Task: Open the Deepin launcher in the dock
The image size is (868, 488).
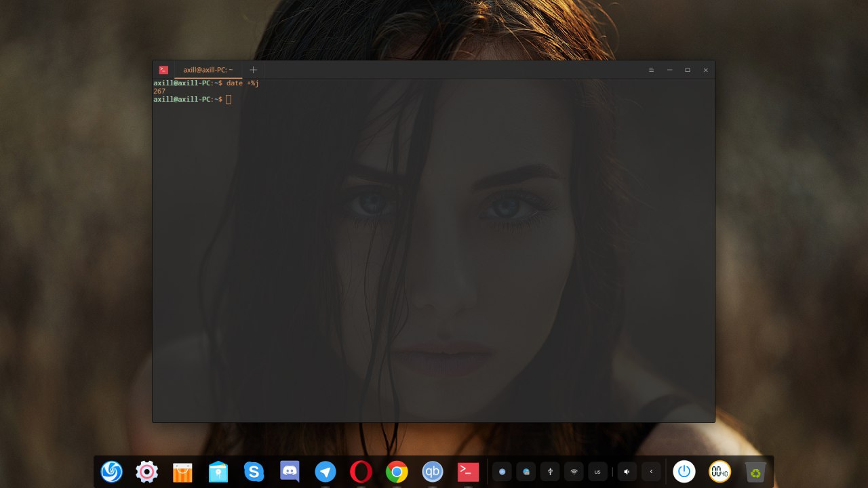Action: (111, 471)
